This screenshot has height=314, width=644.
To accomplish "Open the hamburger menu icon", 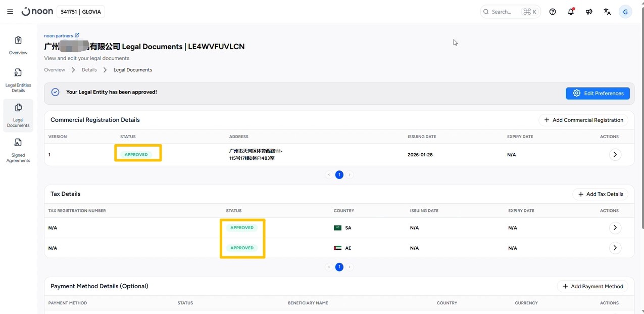I will point(10,12).
